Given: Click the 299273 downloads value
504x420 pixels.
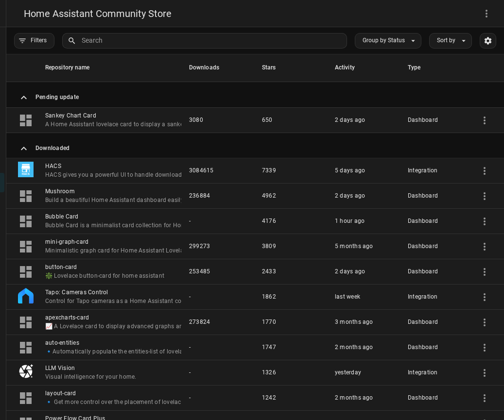Looking at the screenshot, I should [199, 246].
